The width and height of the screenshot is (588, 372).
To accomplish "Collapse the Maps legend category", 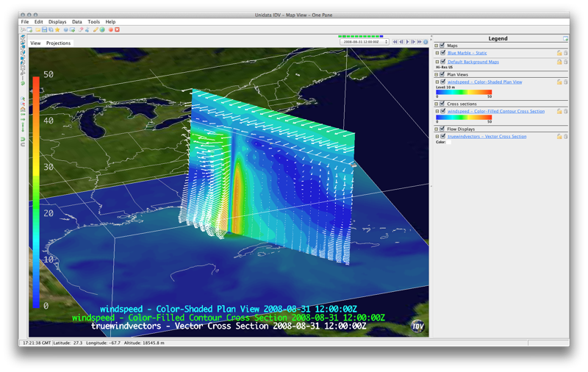I will click(437, 46).
